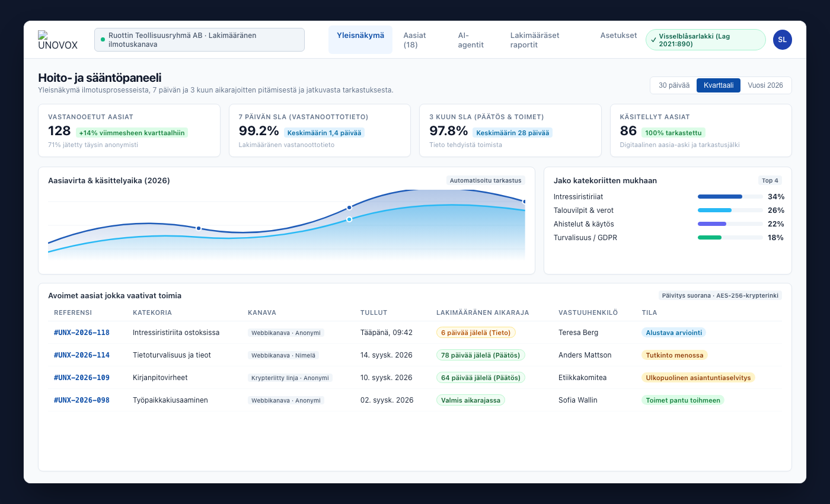This screenshot has height=504, width=830.
Task: Click the Päivitys suorana · AES-256-krypterinki badge
Action: click(x=720, y=295)
